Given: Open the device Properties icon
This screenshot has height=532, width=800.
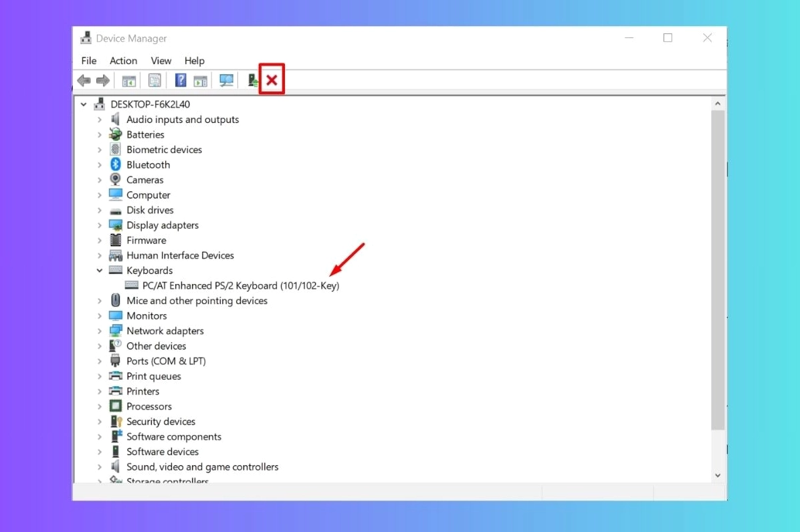Looking at the screenshot, I should pyautogui.click(x=155, y=80).
